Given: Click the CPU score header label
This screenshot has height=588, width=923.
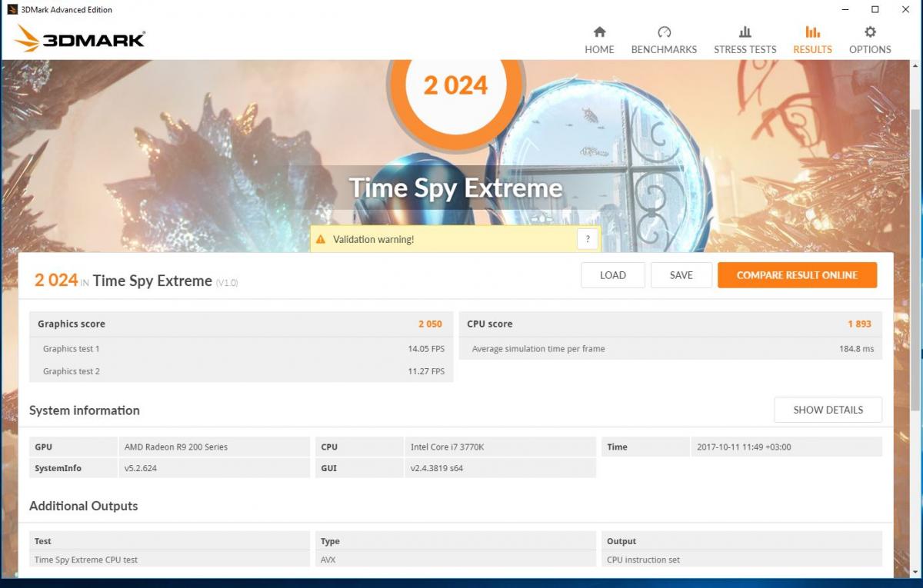Looking at the screenshot, I should pyautogui.click(x=489, y=324).
